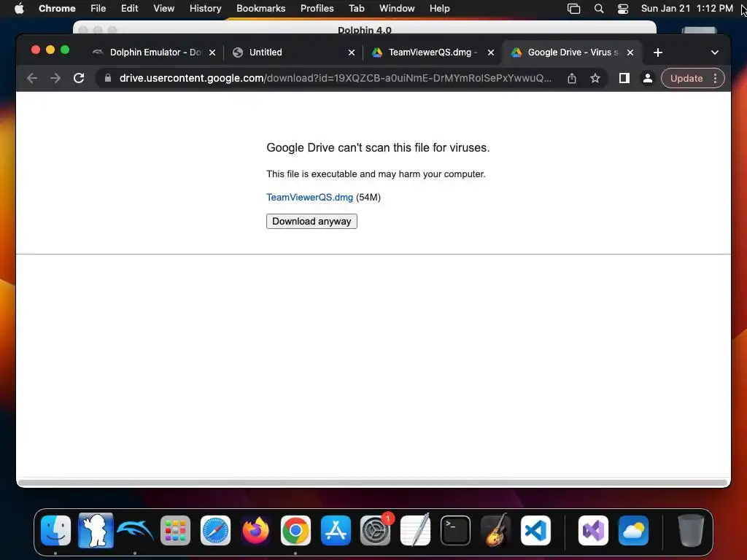Open Finder from the Dock
Image resolution: width=747 pixels, height=560 pixels.
click(55, 530)
